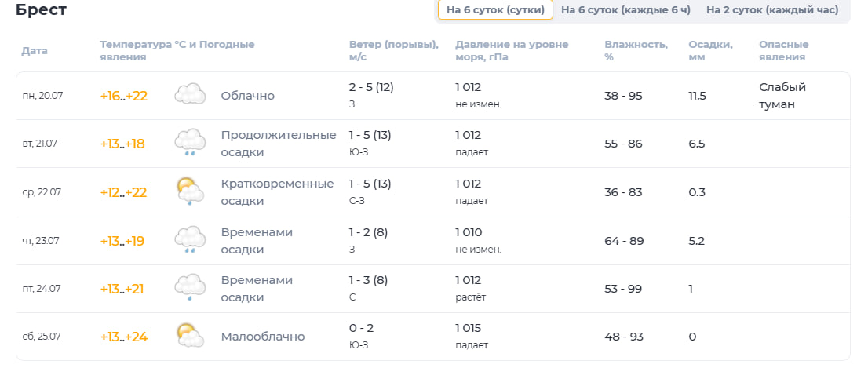Select the 'На 6 суток (сутки)' tab
Image resolution: width=868 pixels, height=368 pixels.
pos(495,10)
